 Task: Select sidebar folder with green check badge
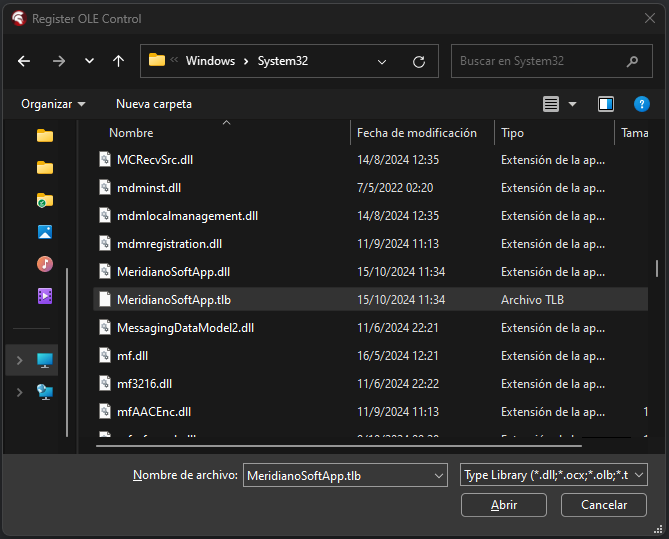45,200
